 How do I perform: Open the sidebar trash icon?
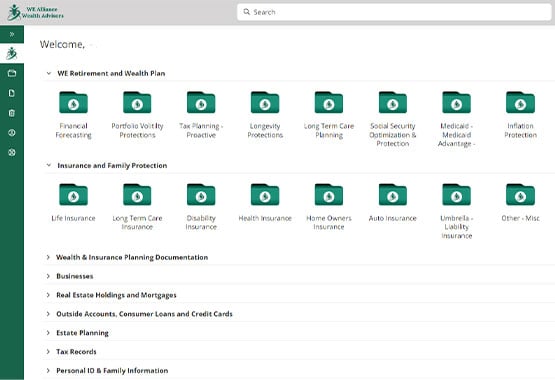pyautogui.click(x=12, y=113)
